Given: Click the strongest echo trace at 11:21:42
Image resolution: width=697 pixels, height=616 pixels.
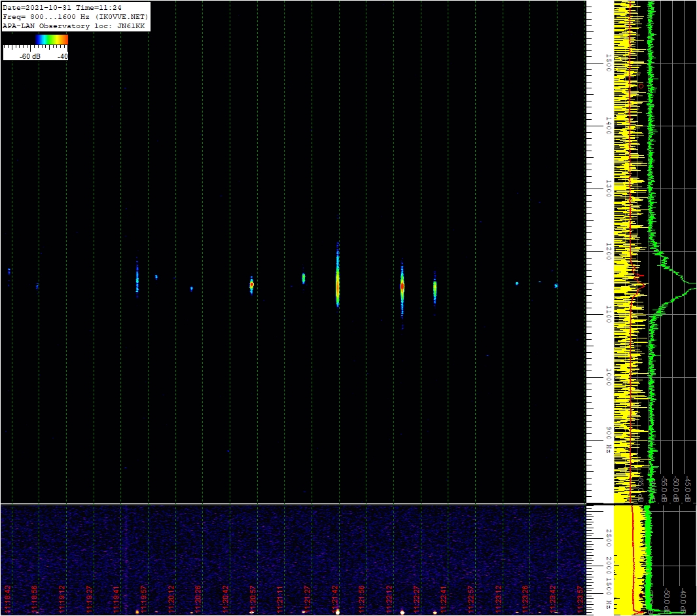Looking at the screenshot, I should click(x=338, y=276).
